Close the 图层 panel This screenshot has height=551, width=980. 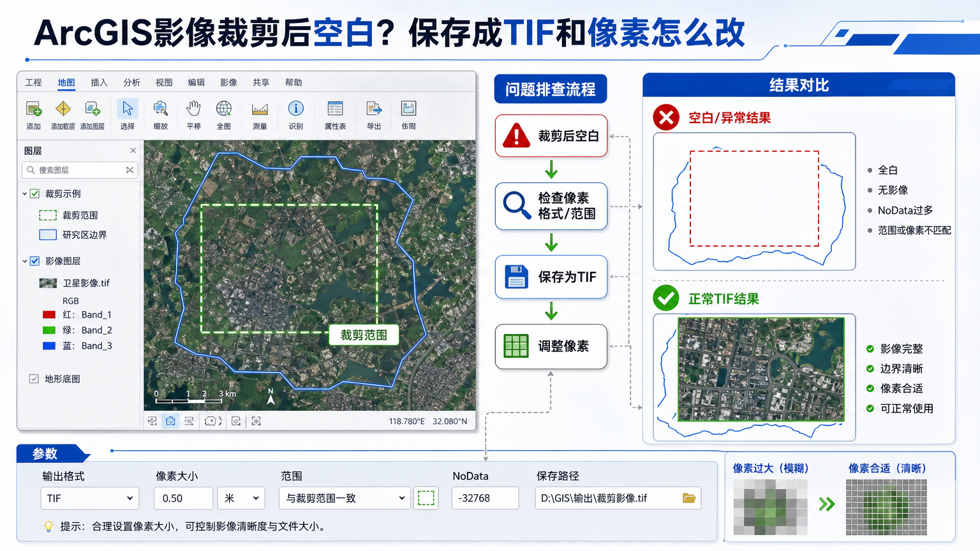pyautogui.click(x=133, y=151)
